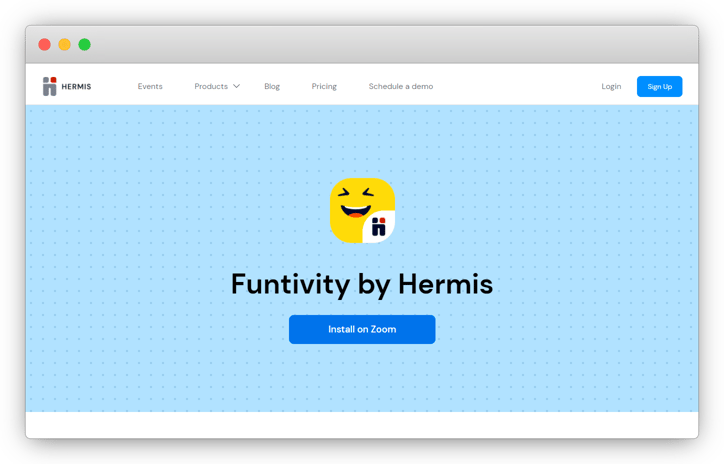
Task: Go to the Blog page
Action: (272, 87)
